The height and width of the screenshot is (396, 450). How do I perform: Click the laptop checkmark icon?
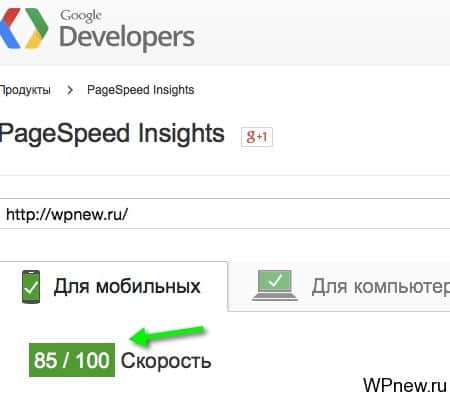click(275, 285)
